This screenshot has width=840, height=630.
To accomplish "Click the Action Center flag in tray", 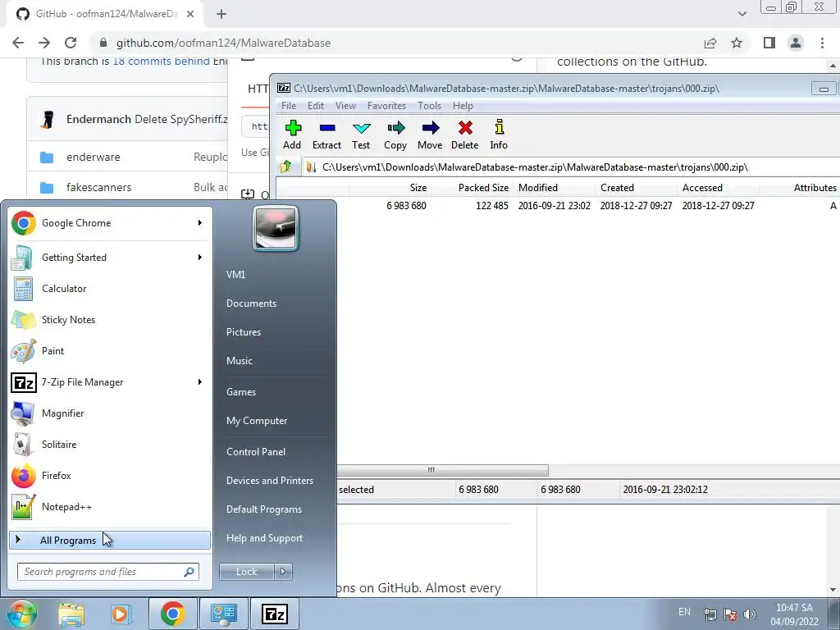I will [729, 614].
